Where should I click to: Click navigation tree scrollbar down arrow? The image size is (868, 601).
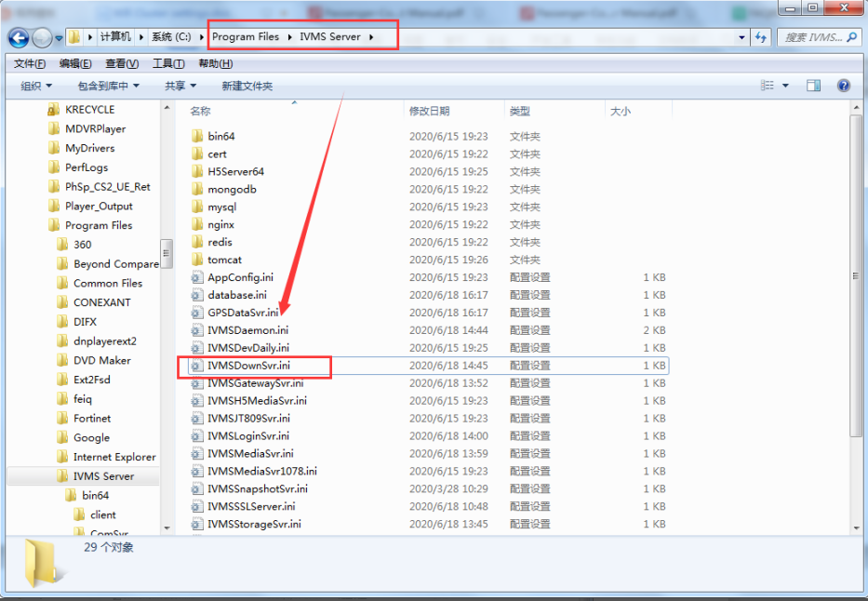(x=167, y=528)
